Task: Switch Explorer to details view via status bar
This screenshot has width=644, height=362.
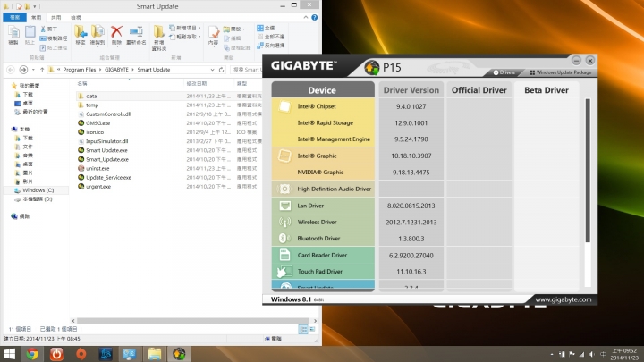Action: pyautogui.click(x=303, y=329)
